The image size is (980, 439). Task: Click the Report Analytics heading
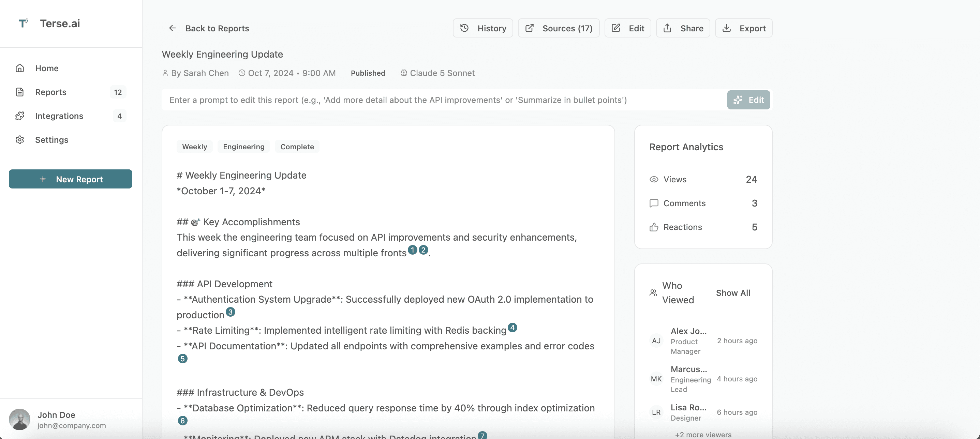(686, 147)
